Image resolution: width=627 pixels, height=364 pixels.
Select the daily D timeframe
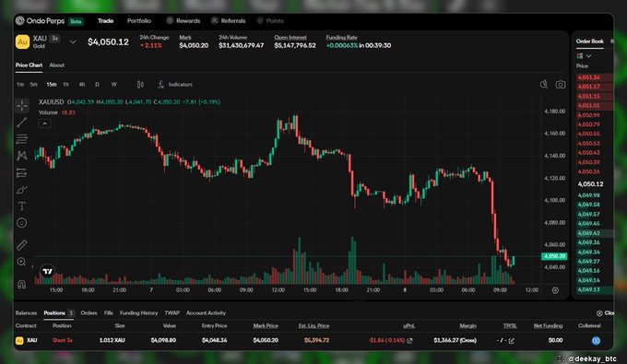click(x=97, y=84)
